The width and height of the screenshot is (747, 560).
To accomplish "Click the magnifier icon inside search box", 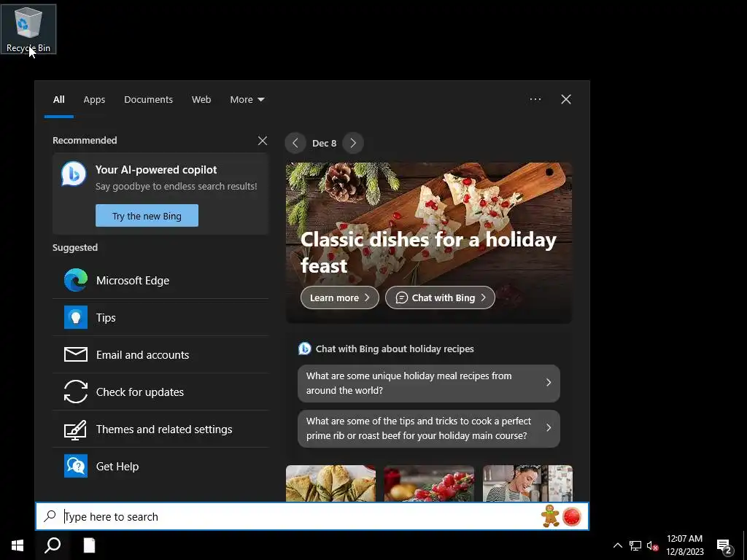I will click(x=50, y=516).
